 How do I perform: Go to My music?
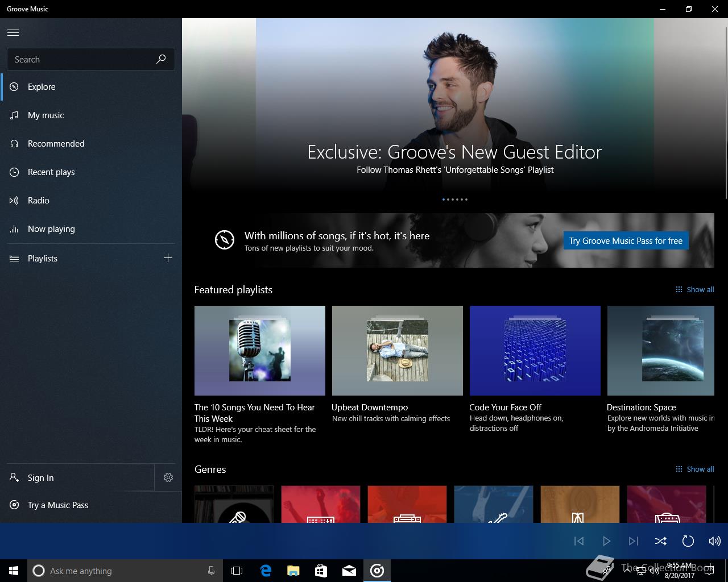tap(91, 115)
